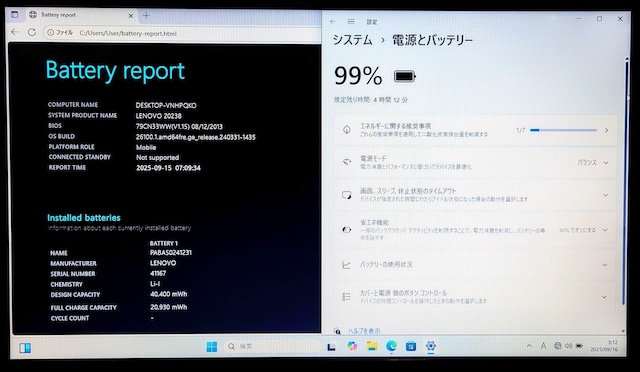Open File Explorer from the taskbar

(x=371, y=346)
